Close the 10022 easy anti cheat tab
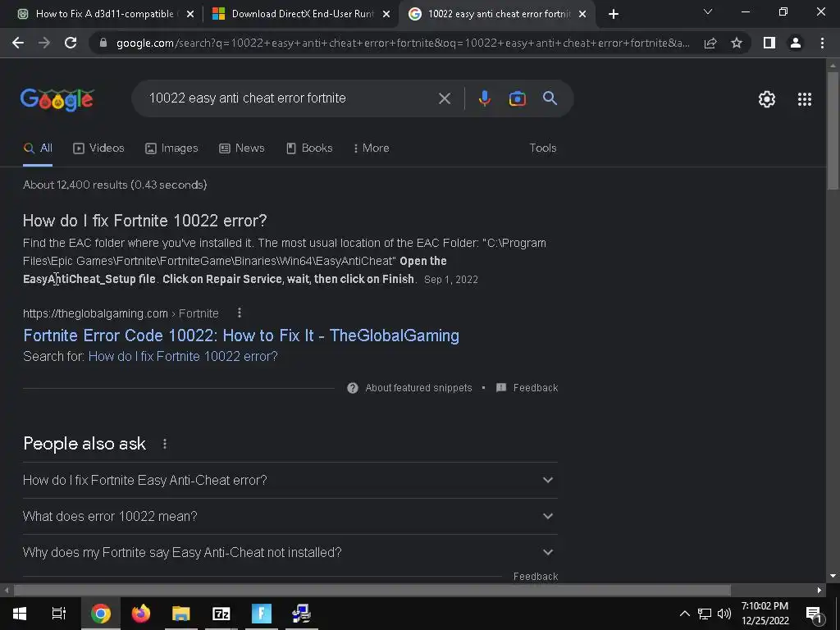Image resolution: width=840 pixels, height=630 pixels. 582,15
